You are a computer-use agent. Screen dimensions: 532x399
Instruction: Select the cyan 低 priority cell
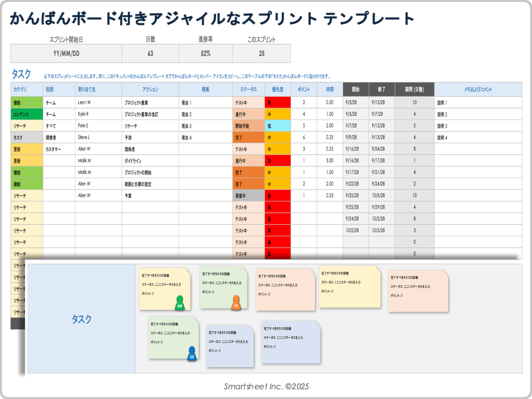point(278,126)
